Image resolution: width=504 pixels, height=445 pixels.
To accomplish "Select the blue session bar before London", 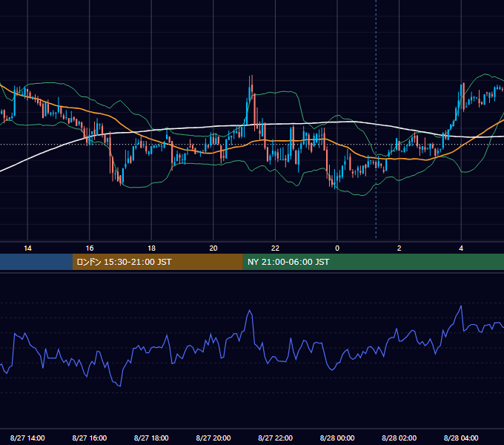I will (36, 262).
